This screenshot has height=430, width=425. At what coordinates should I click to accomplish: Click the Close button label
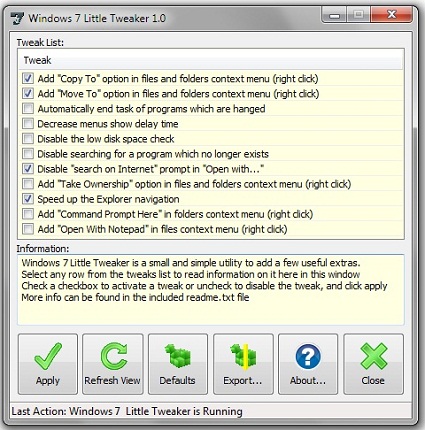coord(373,380)
